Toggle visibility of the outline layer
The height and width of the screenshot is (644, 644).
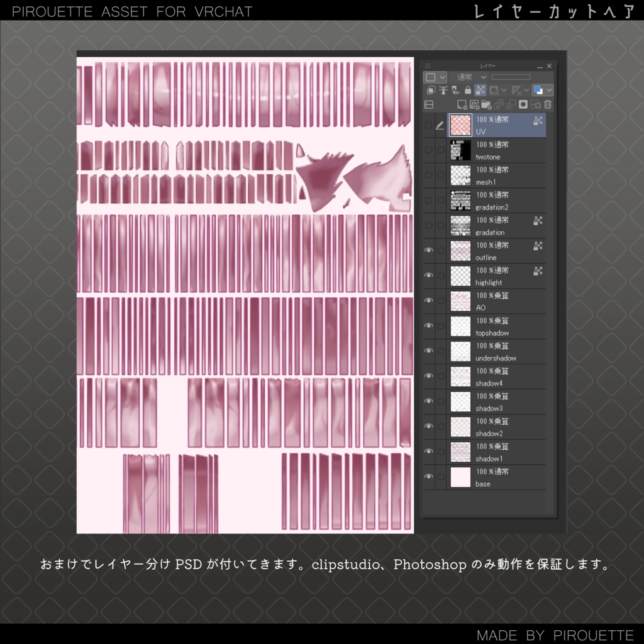click(430, 250)
